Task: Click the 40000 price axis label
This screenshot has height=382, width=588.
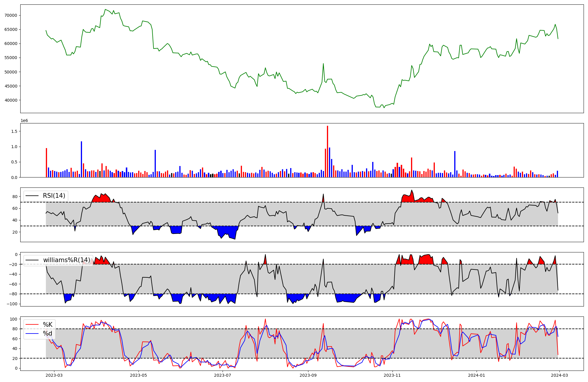Action: pyautogui.click(x=11, y=100)
